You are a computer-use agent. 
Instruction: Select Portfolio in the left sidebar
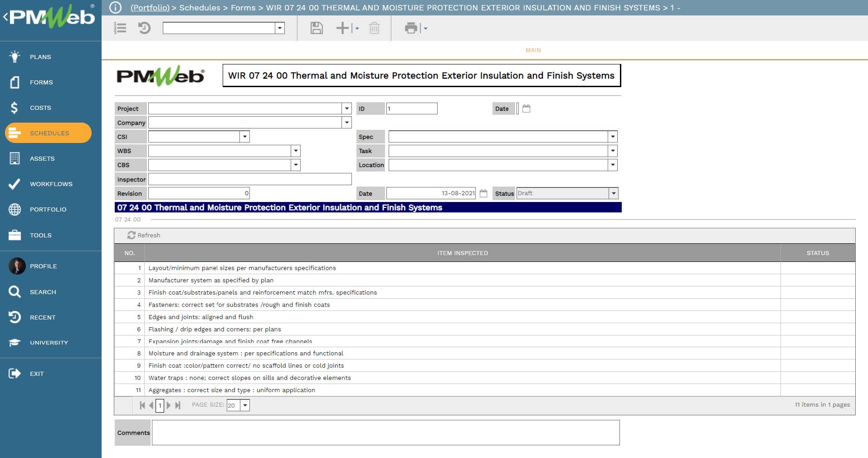tap(48, 209)
